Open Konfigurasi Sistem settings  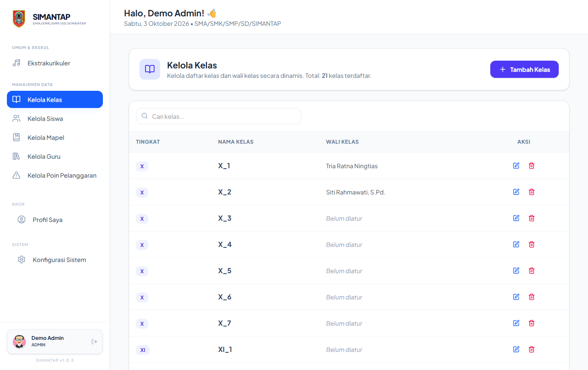pyautogui.click(x=55, y=259)
